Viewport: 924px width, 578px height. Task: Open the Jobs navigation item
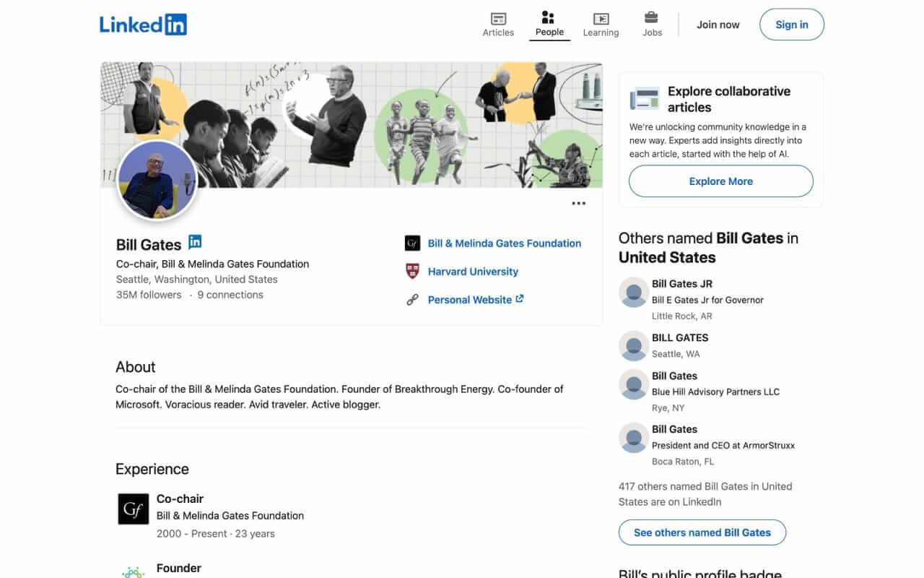(652, 25)
